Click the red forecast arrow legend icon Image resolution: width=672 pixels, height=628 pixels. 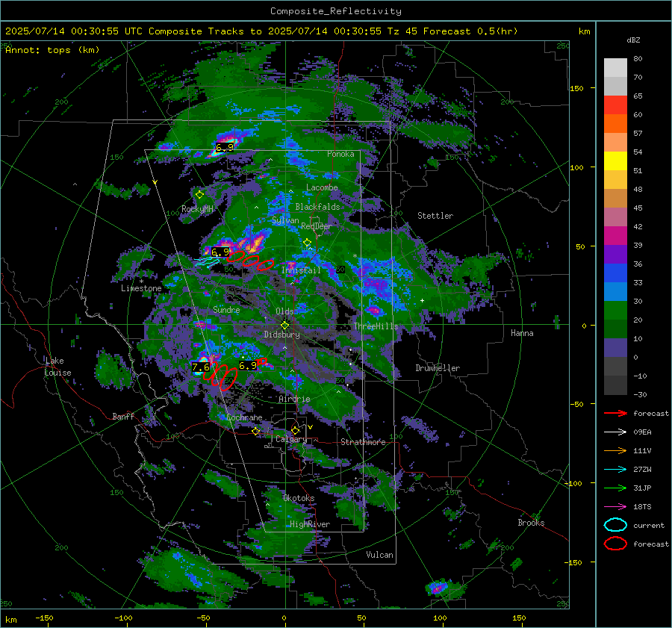pos(615,413)
